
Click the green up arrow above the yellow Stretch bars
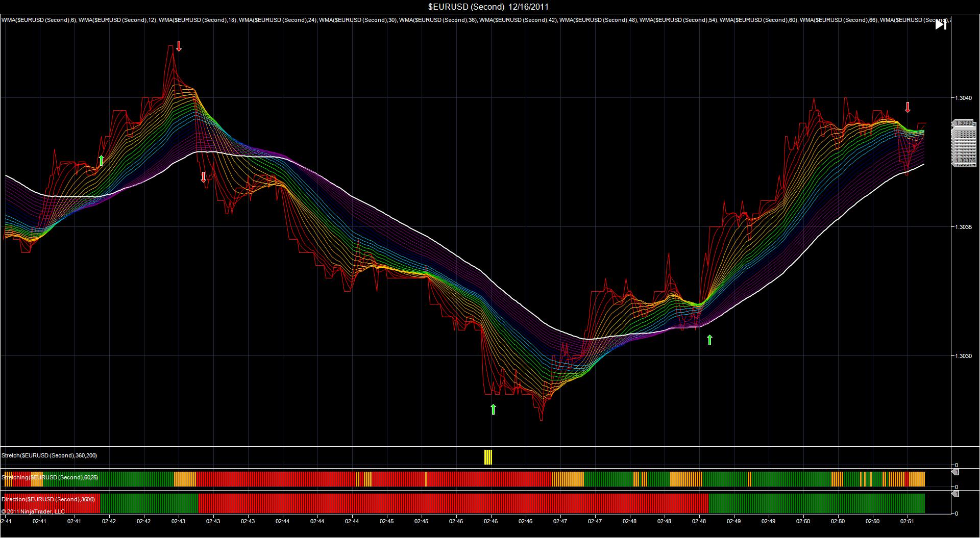coord(493,409)
